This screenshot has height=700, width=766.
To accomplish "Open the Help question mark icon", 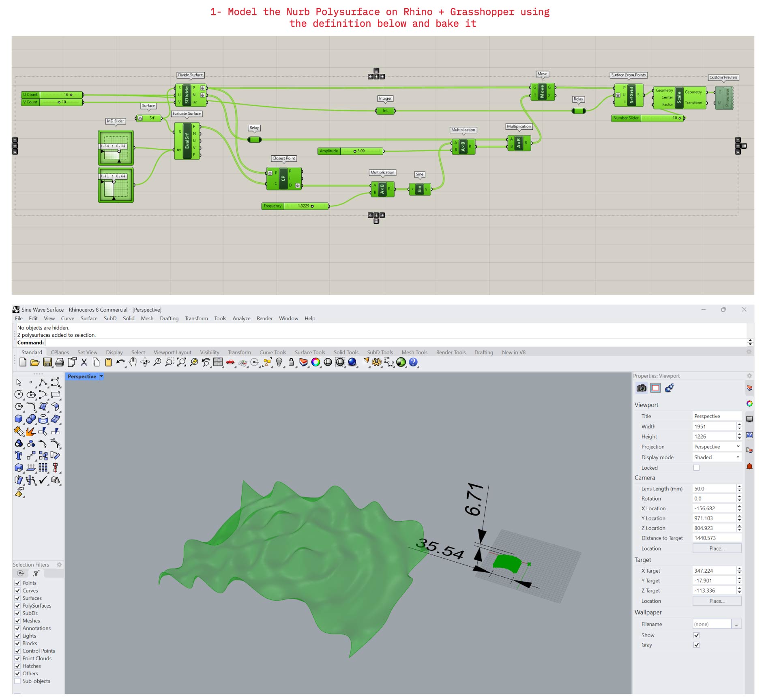I will [x=413, y=362].
